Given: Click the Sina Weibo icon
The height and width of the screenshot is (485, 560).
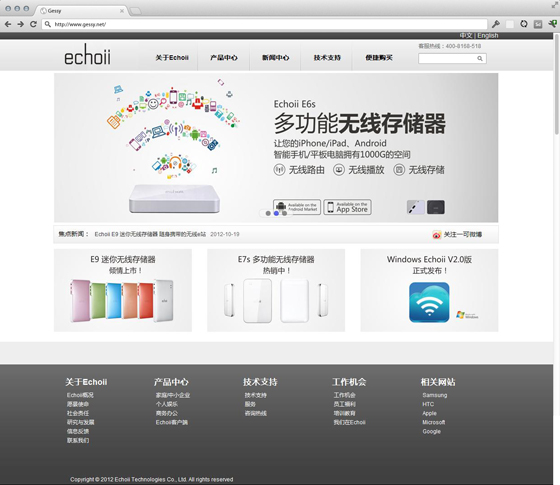Looking at the screenshot, I should pos(436,235).
